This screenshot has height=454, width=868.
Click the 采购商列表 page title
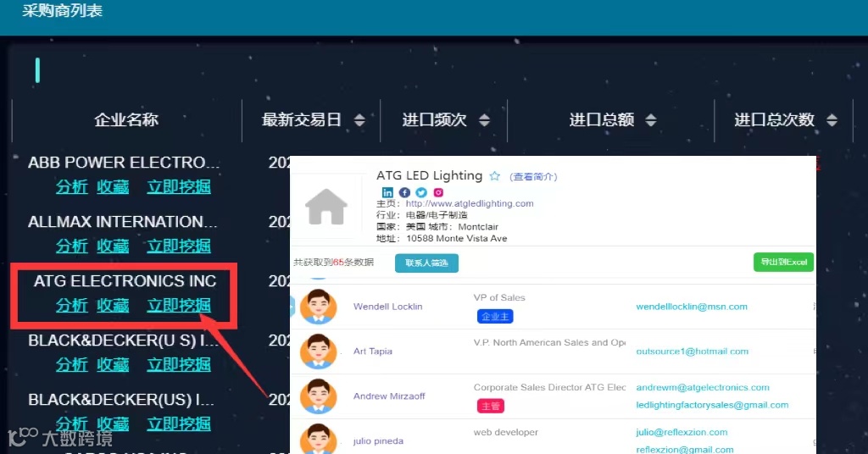[63, 10]
